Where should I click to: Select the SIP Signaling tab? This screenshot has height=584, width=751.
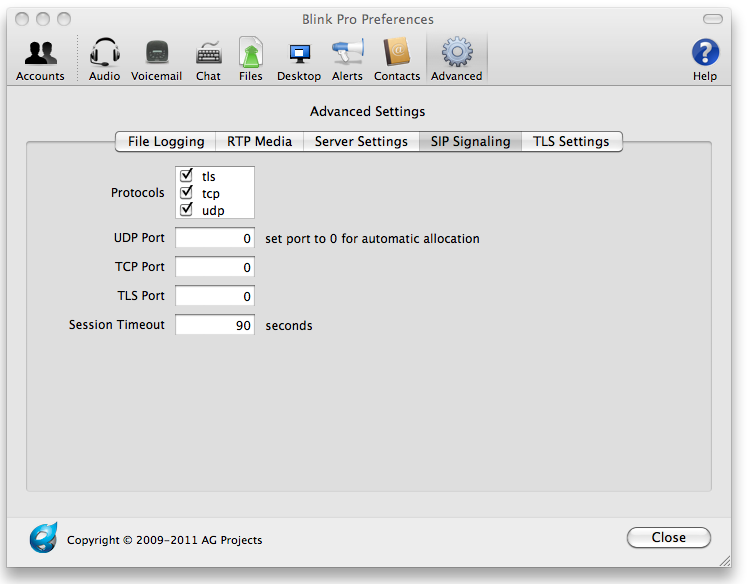470,142
